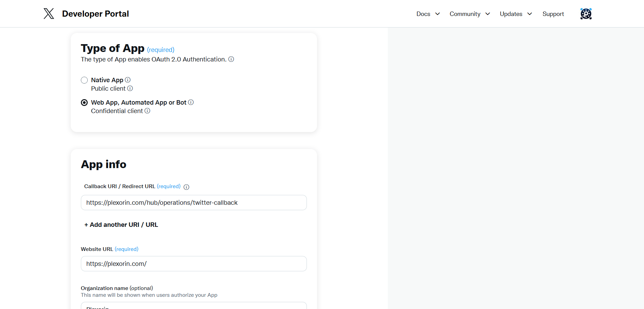Click the X logo in the top left

point(48,14)
